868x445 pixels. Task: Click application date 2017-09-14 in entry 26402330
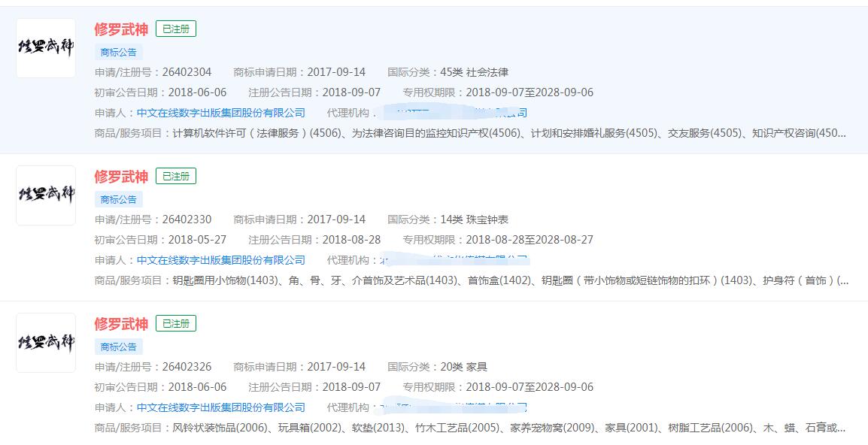point(336,219)
